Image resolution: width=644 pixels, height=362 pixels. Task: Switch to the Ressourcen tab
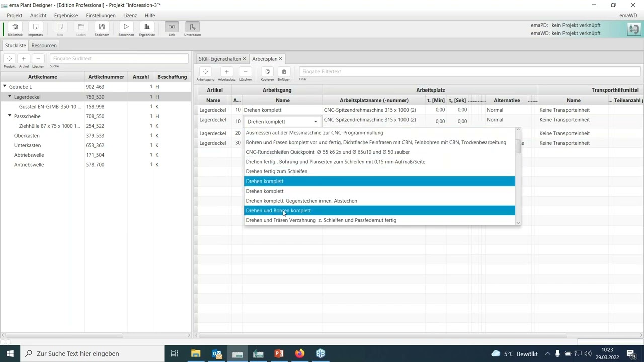pyautogui.click(x=44, y=45)
